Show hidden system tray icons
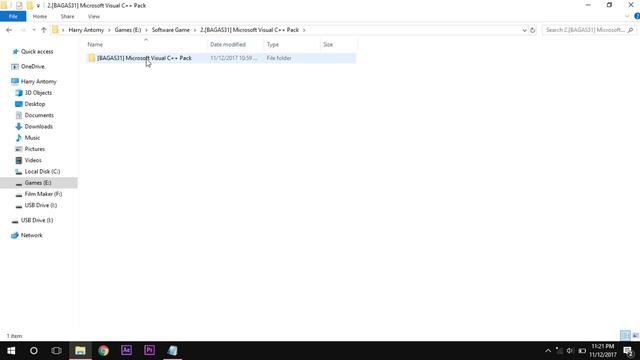This screenshot has height=360, width=640. (x=548, y=351)
